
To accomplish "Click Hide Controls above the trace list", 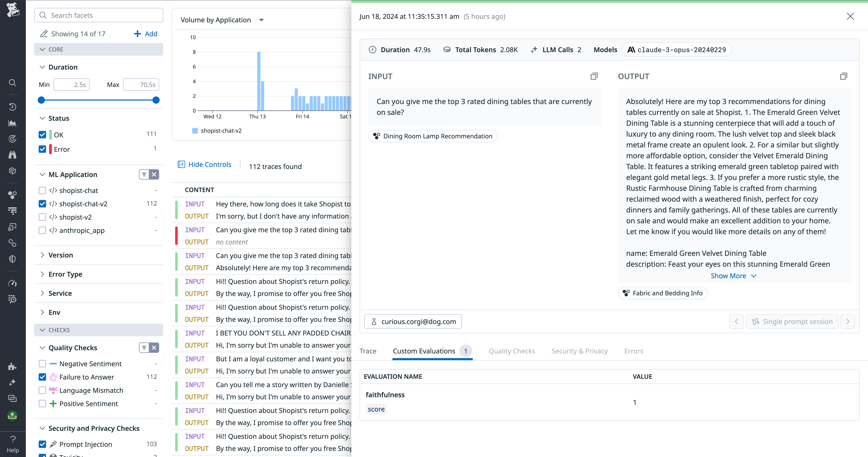I will pos(204,164).
